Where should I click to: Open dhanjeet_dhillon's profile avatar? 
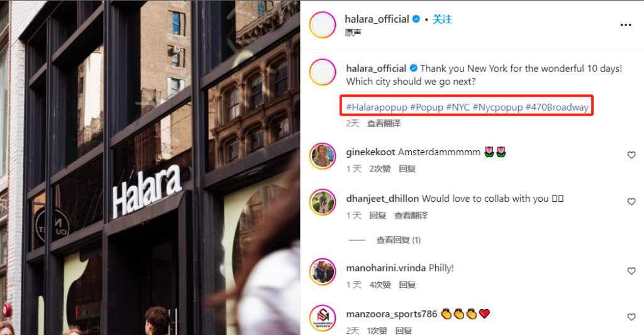[x=323, y=202]
